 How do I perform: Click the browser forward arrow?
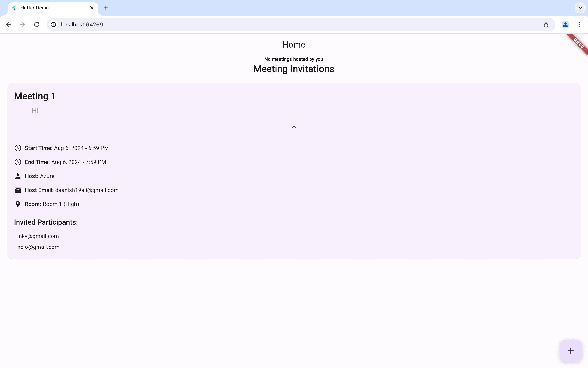23,25
